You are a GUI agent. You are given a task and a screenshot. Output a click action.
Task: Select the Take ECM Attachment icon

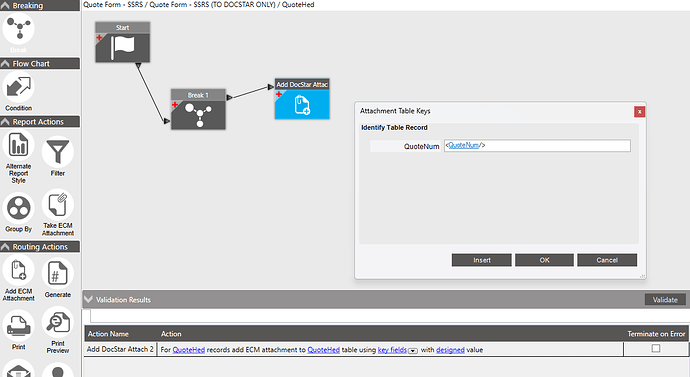click(x=58, y=205)
